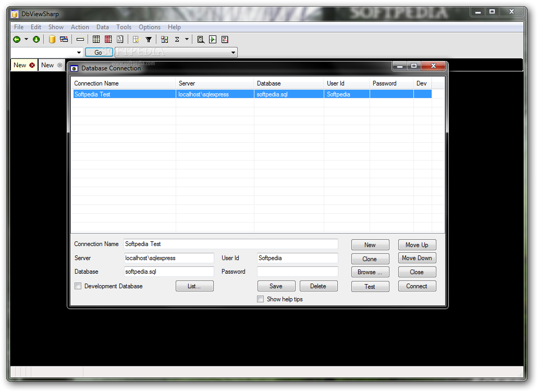
Task: Open the Tools menu
Action: 124,27
